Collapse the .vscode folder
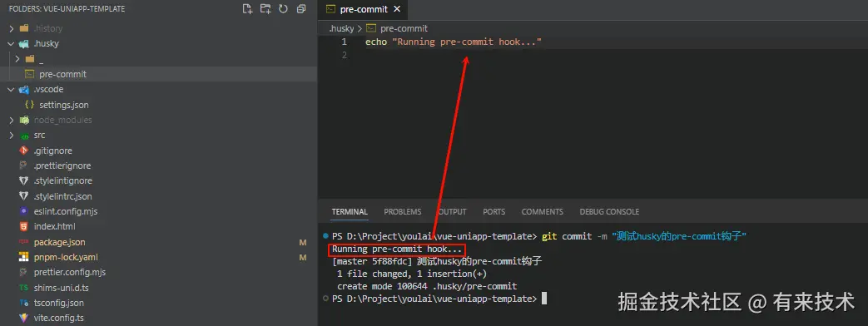Screen dimensions: 868x326 (x=12, y=89)
